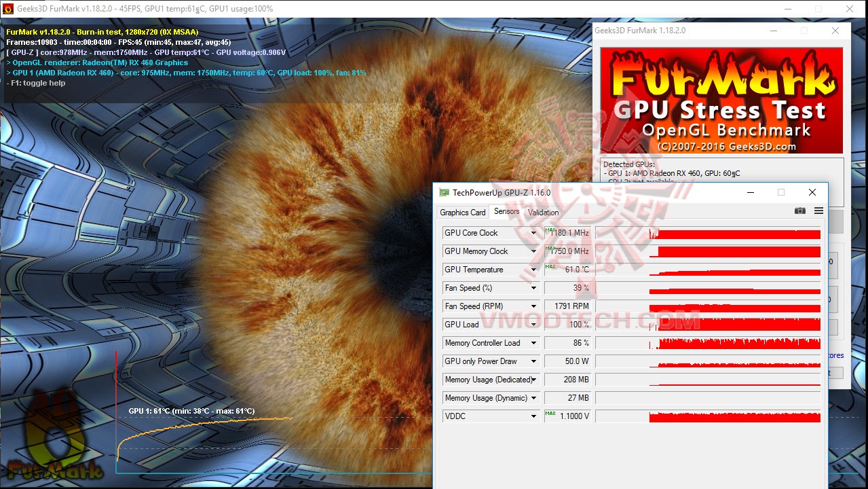The image size is (868, 489).
Task: Open the Memory Controller Load dropdown
Action: (x=534, y=343)
